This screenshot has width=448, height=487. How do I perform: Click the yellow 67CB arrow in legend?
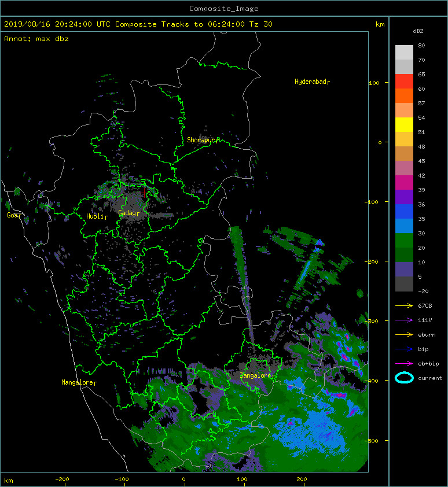point(404,306)
